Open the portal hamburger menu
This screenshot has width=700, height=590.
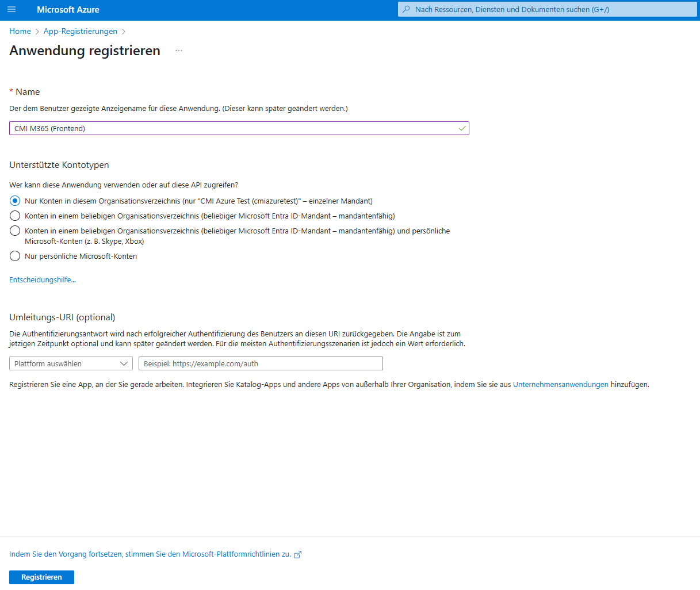(13, 9)
